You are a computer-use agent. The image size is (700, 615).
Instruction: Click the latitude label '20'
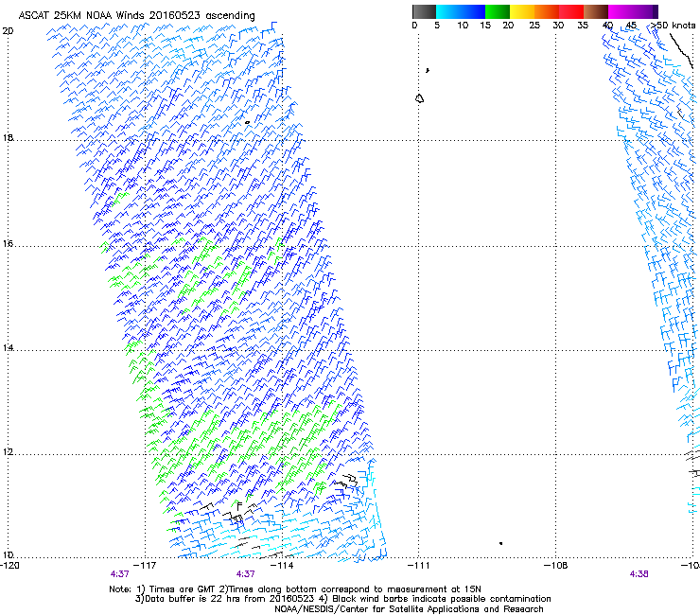pyautogui.click(x=8, y=31)
